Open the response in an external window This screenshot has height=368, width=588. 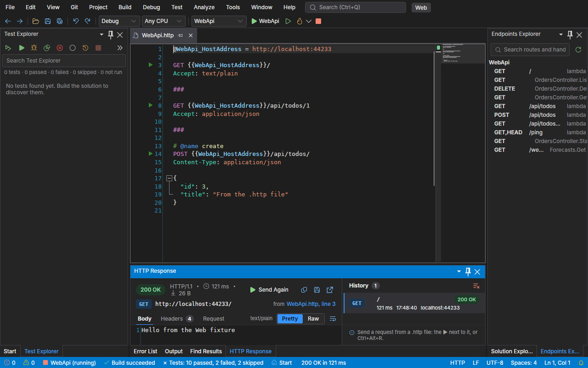[330, 290]
